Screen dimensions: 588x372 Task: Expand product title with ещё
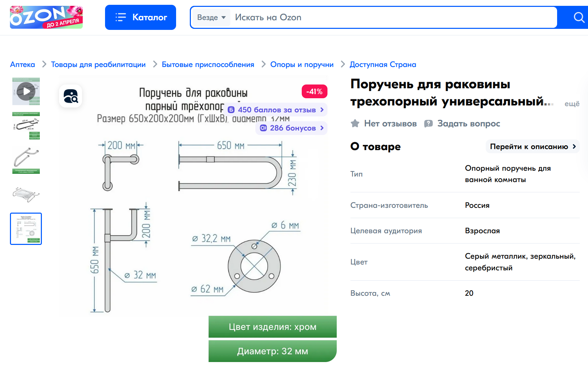[572, 104]
